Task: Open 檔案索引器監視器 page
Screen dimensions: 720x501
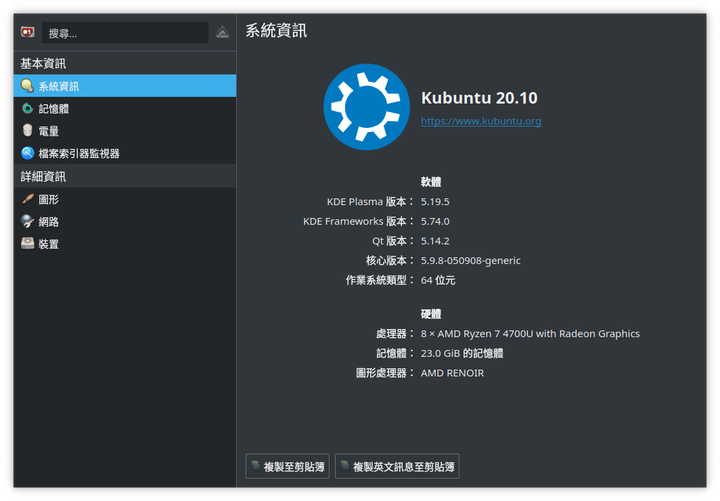Action: [125, 153]
